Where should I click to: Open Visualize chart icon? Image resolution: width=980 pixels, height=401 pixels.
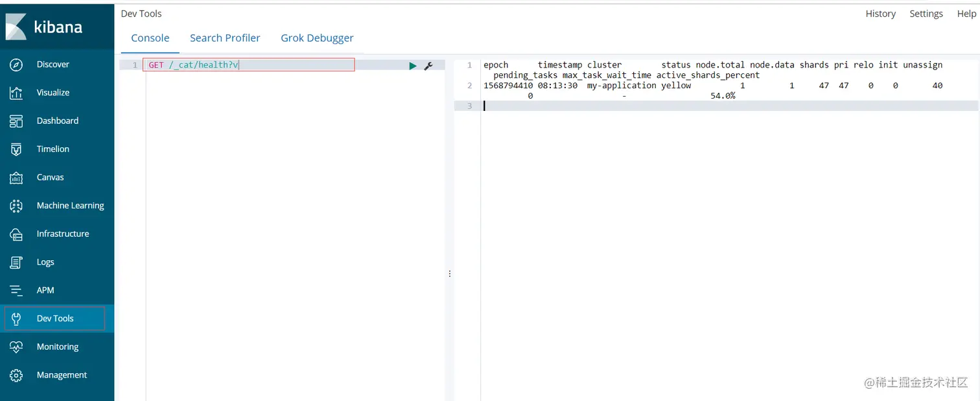click(16, 93)
